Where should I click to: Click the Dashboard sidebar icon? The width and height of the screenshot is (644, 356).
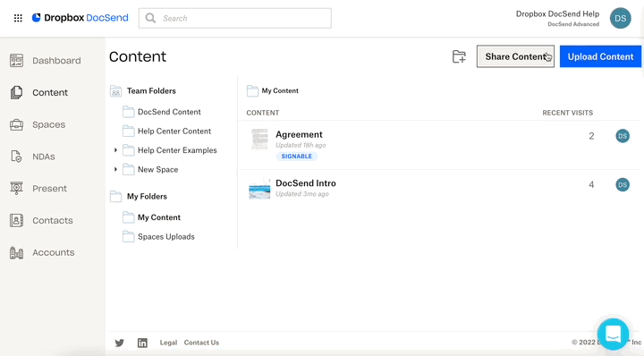point(16,61)
